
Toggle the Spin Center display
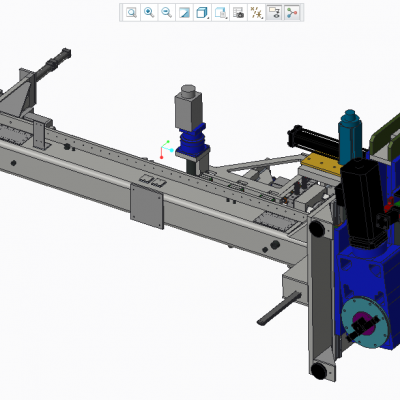[292, 13]
